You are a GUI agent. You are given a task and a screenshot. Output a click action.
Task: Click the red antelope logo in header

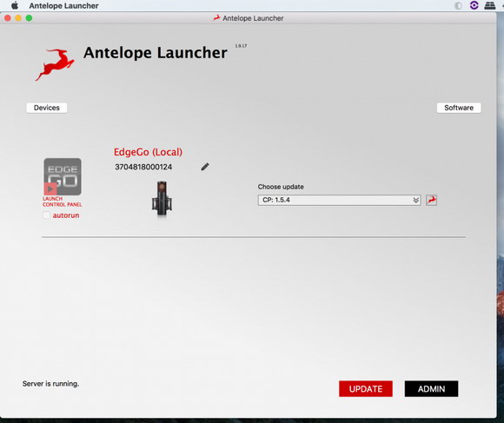(x=55, y=64)
